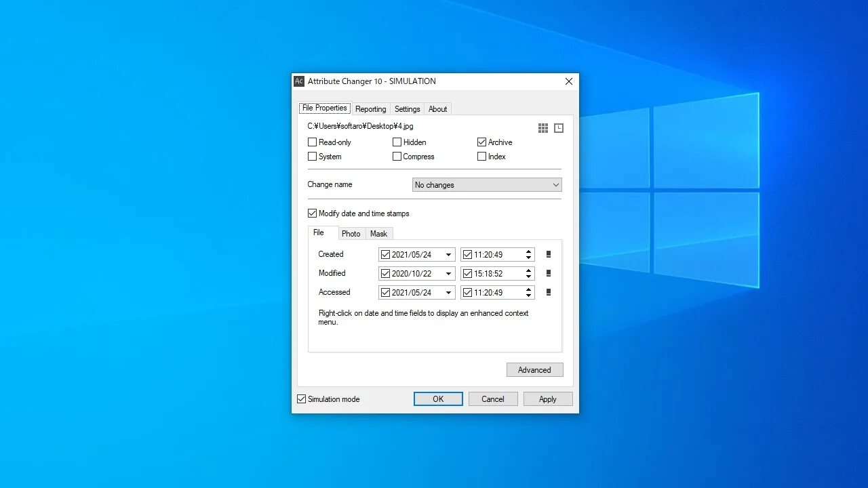868x488 pixels.
Task: Open the grid view icon beside file path
Action: click(x=543, y=128)
